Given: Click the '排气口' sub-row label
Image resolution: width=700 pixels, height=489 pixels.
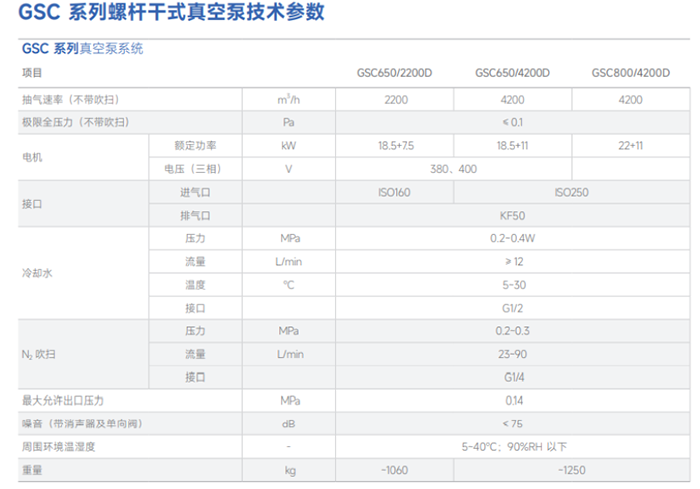Looking at the screenshot, I should [195, 216].
